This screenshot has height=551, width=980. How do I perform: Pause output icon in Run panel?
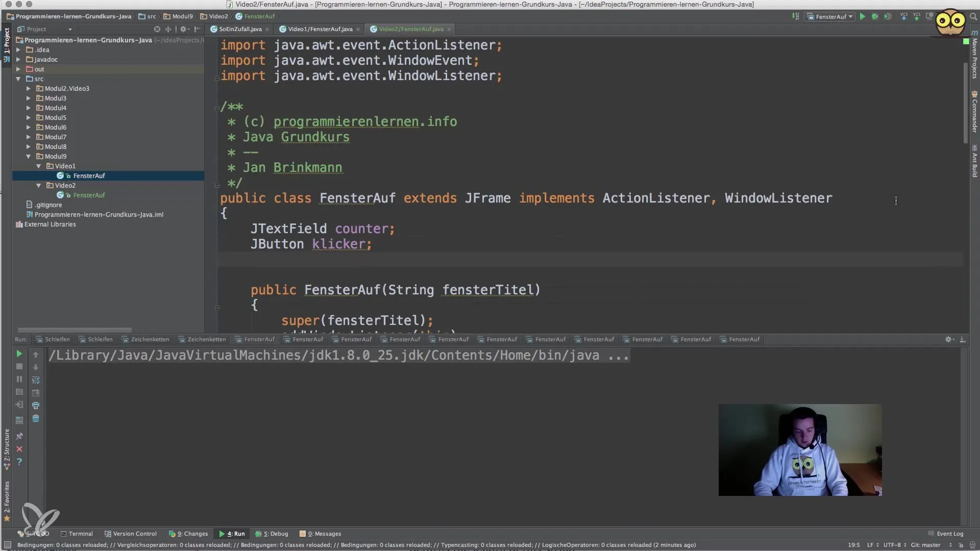pos(19,379)
